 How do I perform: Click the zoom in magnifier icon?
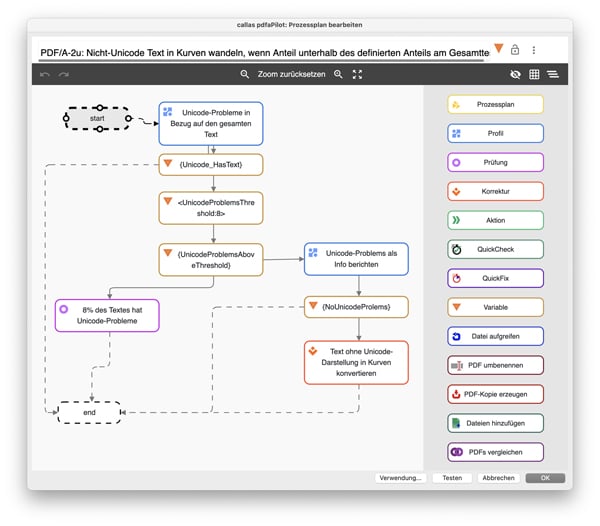(338, 74)
